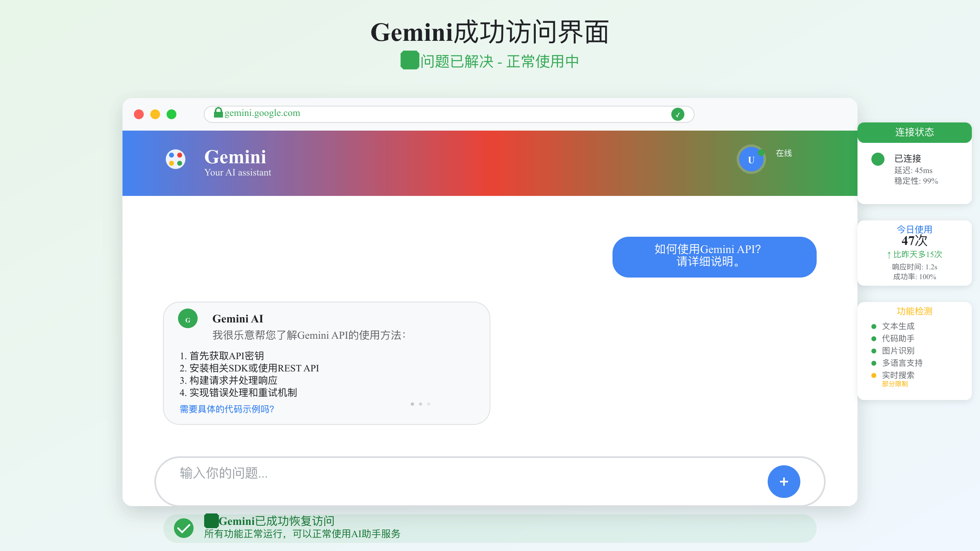Click the 已连接 status text
980x551 pixels.
click(x=908, y=158)
